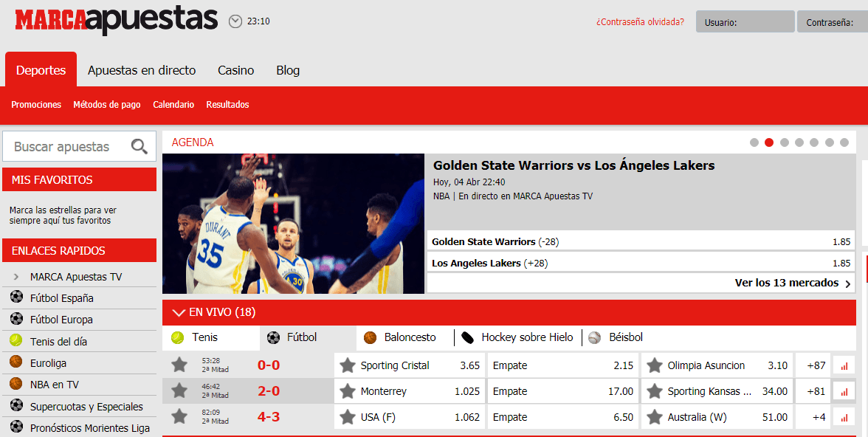868x437 pixels.
Task: Open statistics chart for Monterrey match
Action: point(844,391)
